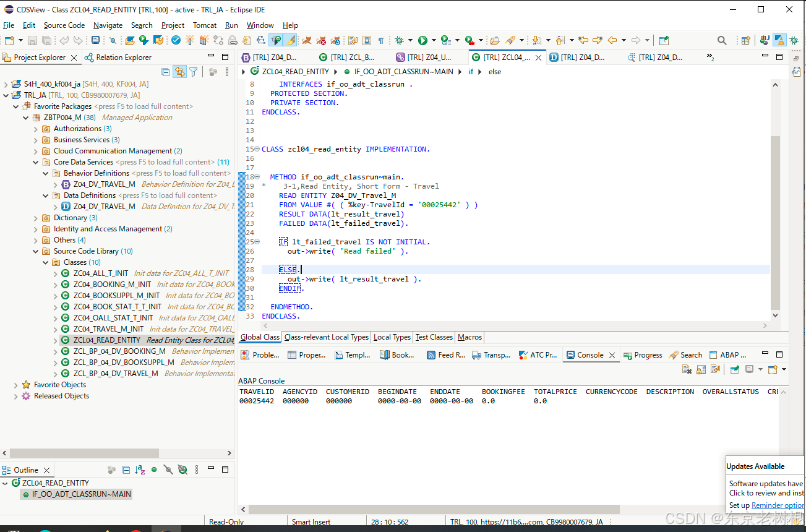The height and width of the screenshot is (532, 806).
Task: Collapse the Core Data Services folder
Action: [x=36, y=162]
